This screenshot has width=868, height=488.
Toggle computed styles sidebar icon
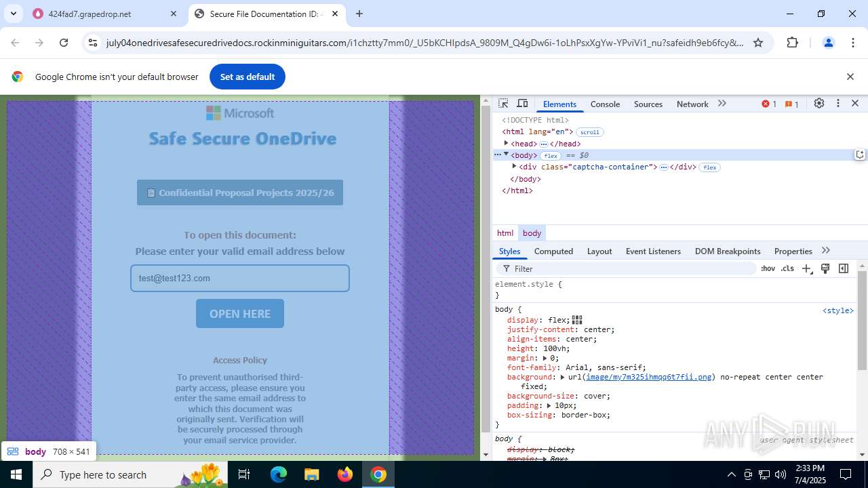[844, 268]
